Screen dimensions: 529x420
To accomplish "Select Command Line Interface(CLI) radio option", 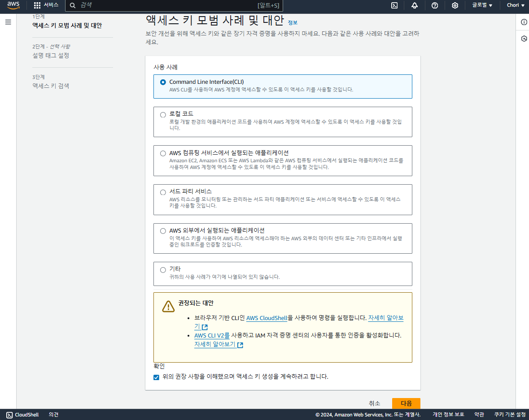I will pos(163,82).
